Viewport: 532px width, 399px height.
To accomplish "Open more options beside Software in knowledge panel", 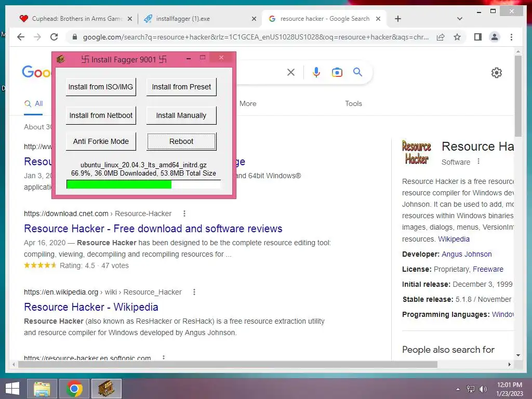I will (478, 161).
